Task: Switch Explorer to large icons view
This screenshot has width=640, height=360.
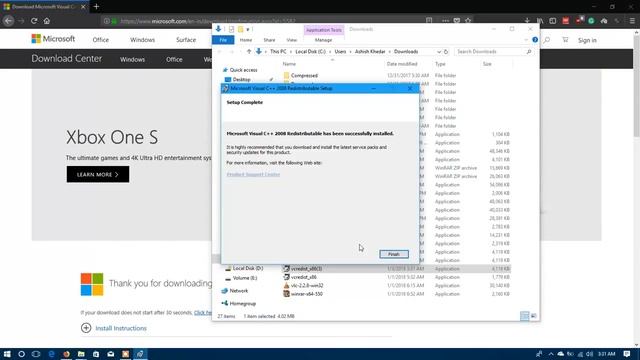Action: (x=533, y=316)
